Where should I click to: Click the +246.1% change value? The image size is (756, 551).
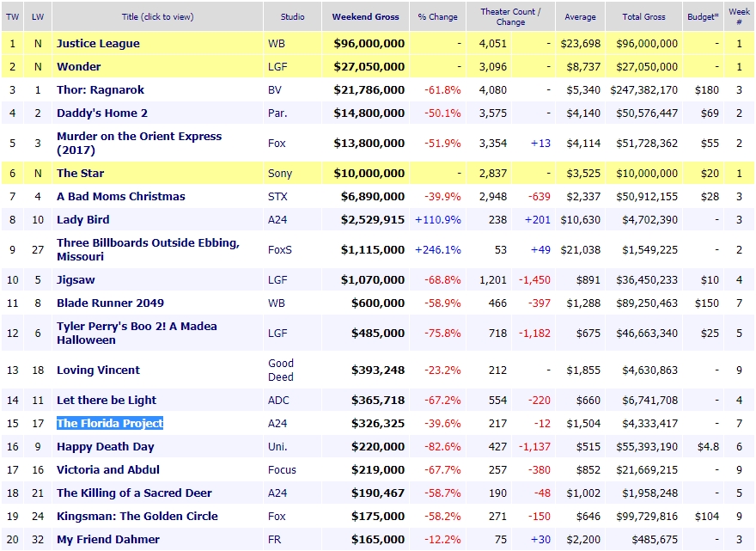438,249
